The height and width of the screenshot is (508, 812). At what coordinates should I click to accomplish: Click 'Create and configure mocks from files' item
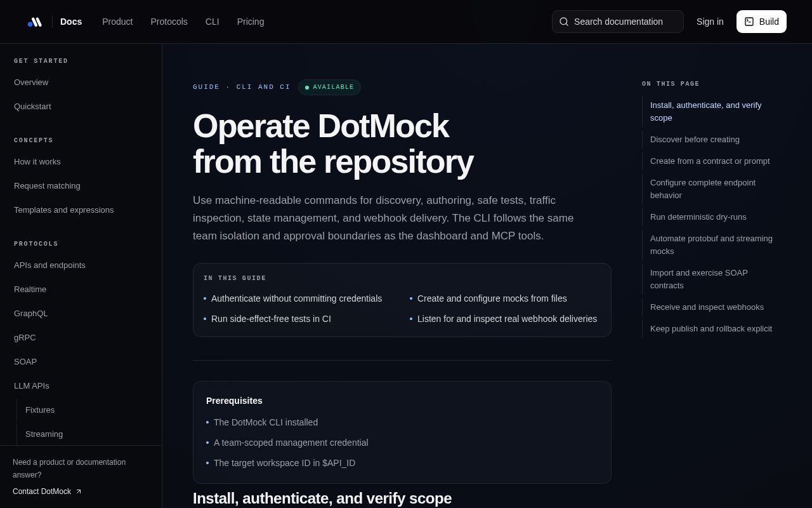click(492, 298)
